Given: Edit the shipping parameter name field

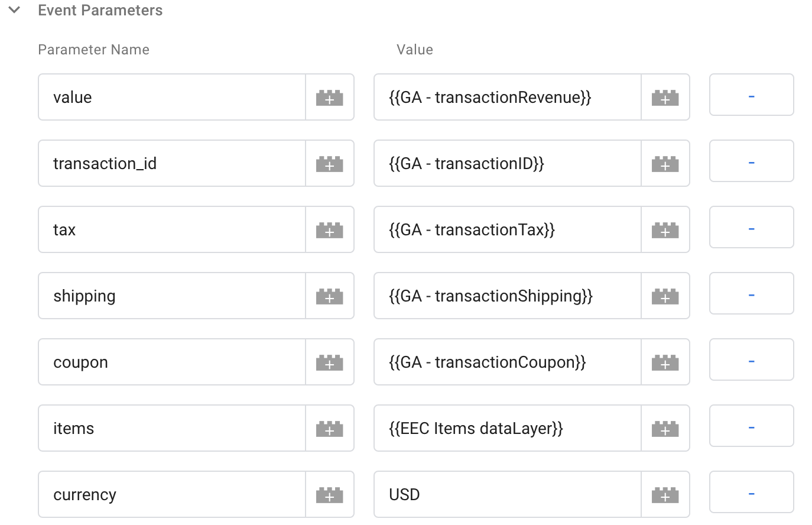Looking at the screenshot, I should [172, 296].
